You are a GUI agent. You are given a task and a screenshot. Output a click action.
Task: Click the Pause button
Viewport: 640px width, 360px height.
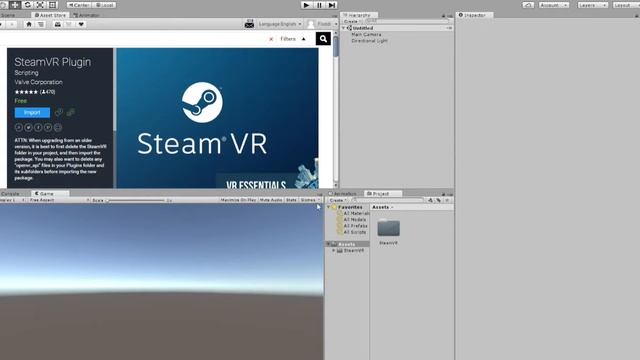pos(319,5)
